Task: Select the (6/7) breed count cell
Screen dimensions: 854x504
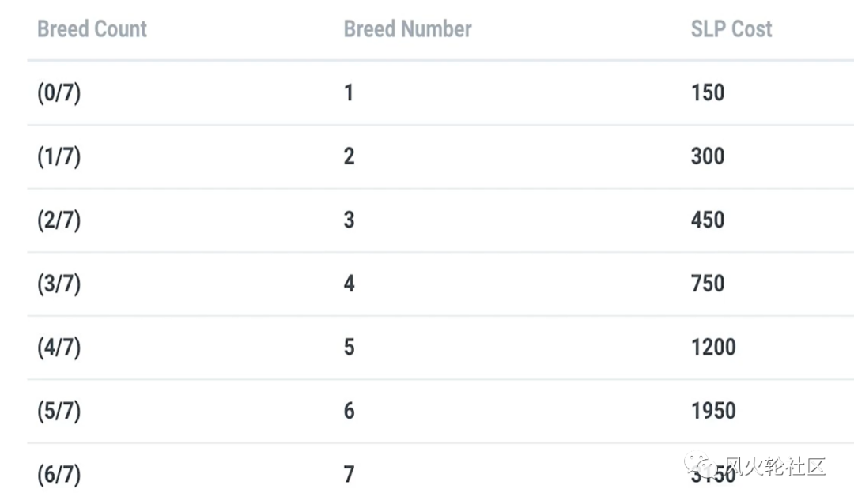Action: click(x=59, y=475)
